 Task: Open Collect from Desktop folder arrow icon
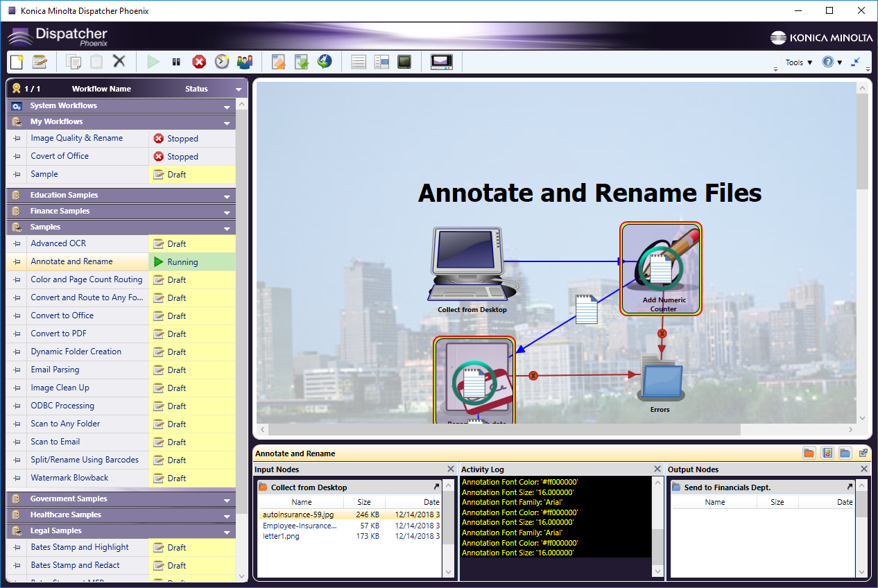(x=437, y=487)
